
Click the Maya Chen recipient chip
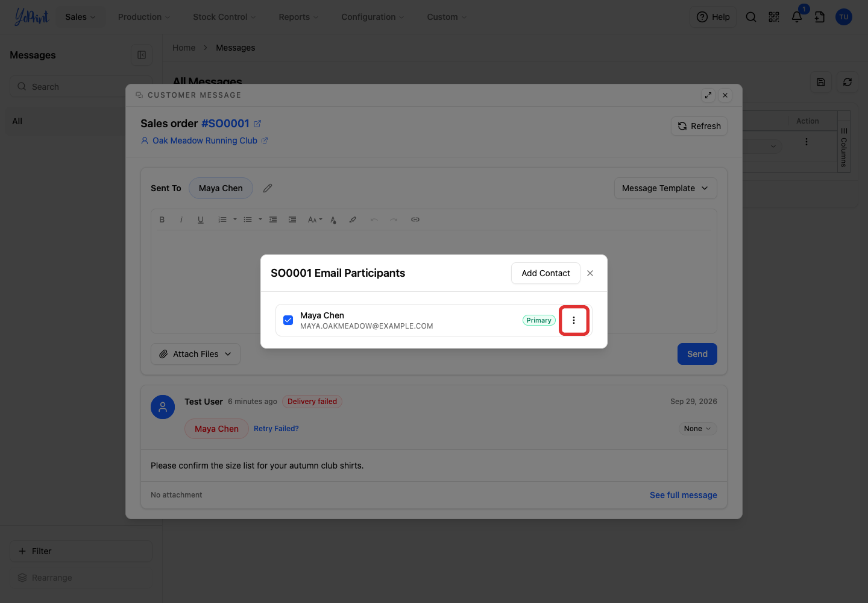click(221, 188)
